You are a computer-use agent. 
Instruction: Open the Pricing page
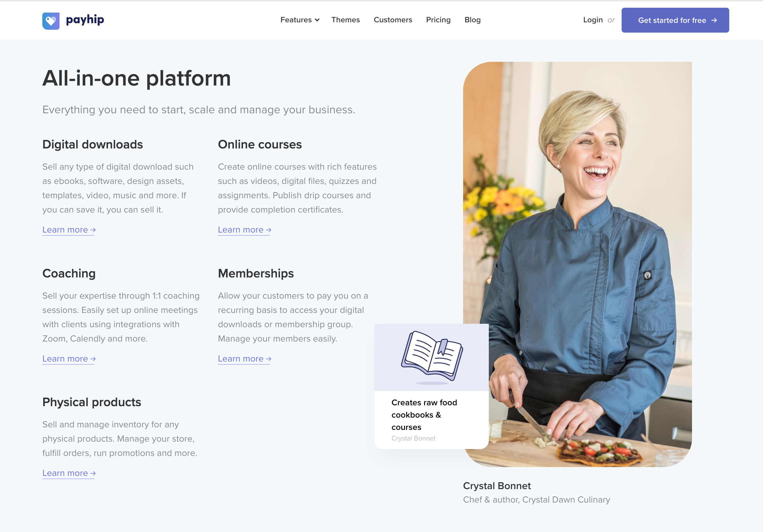(438, 20)
